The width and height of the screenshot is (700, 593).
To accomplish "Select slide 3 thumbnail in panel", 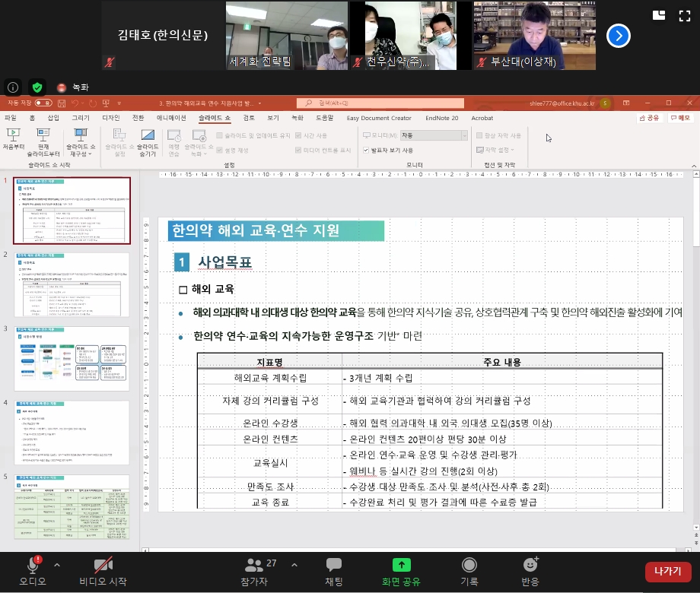I will (x=72, y=359).
